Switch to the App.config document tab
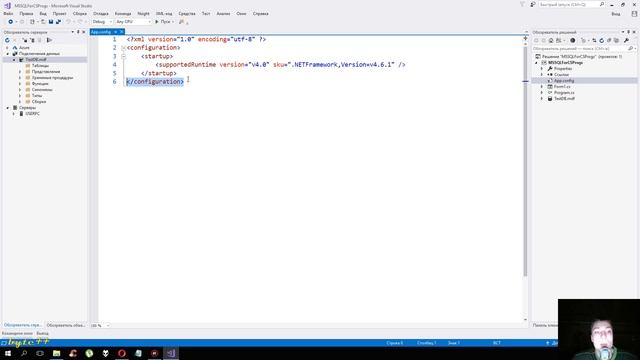The width and height of the screenshot is (640, 360). click(x=101, y=32)
